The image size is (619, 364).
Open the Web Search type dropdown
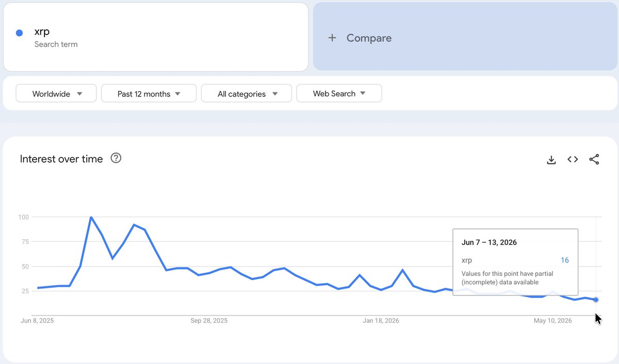(x=339, y=93)
